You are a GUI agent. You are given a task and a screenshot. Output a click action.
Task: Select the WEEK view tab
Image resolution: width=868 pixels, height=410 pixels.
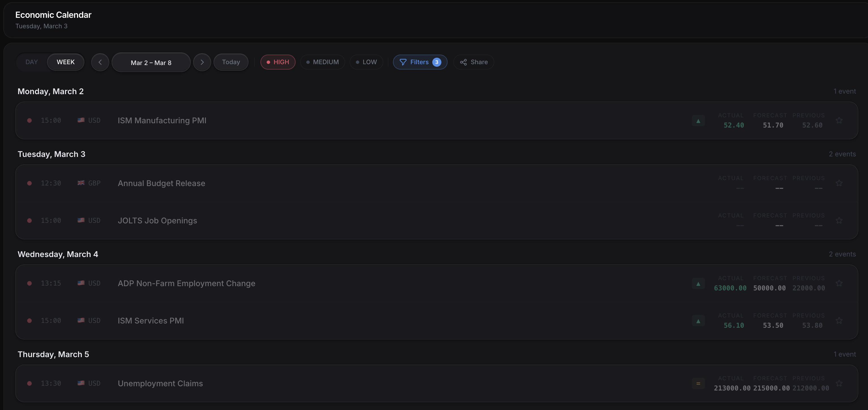(65, 62)
